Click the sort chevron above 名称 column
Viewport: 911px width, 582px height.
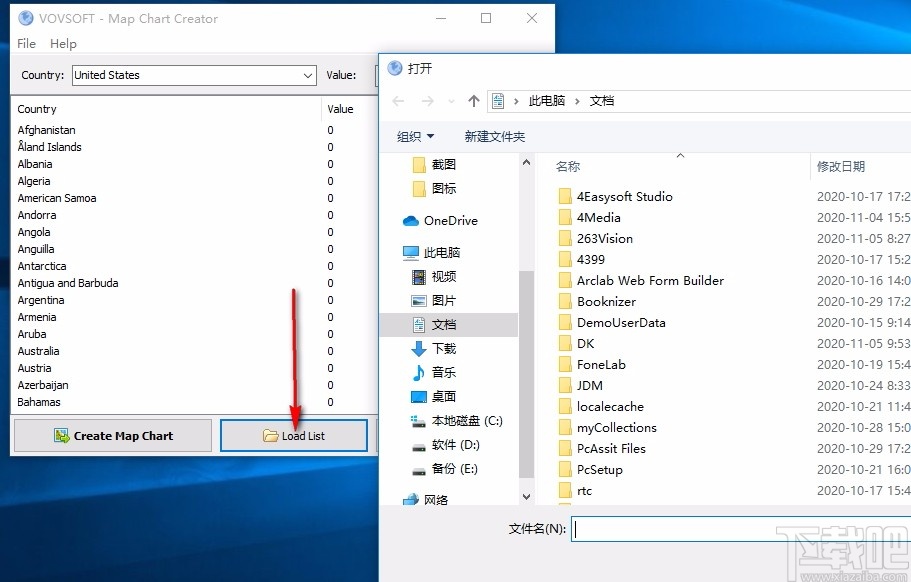pyautogui.click(x=680, y=156)
